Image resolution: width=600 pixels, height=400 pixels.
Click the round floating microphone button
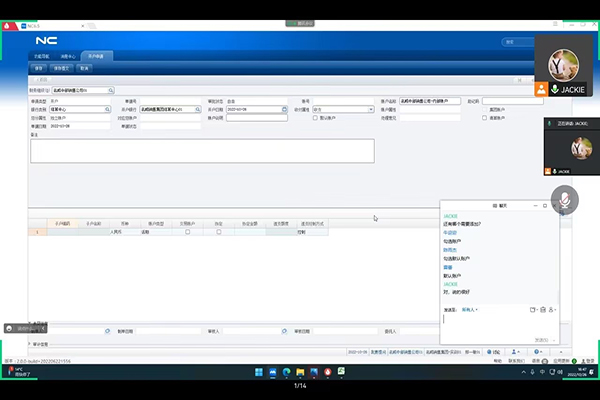[x=565, y=200]
